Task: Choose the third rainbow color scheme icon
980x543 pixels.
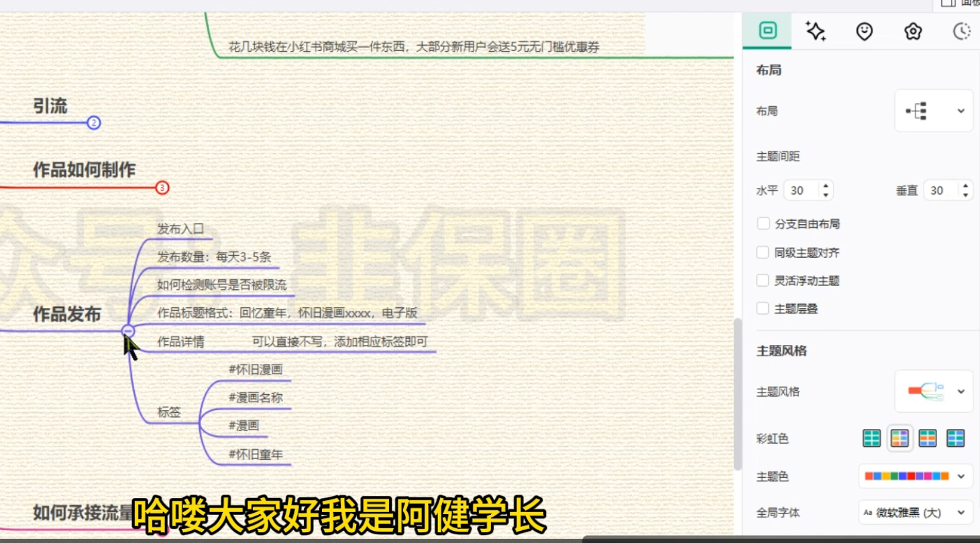Action: (928, 438)
